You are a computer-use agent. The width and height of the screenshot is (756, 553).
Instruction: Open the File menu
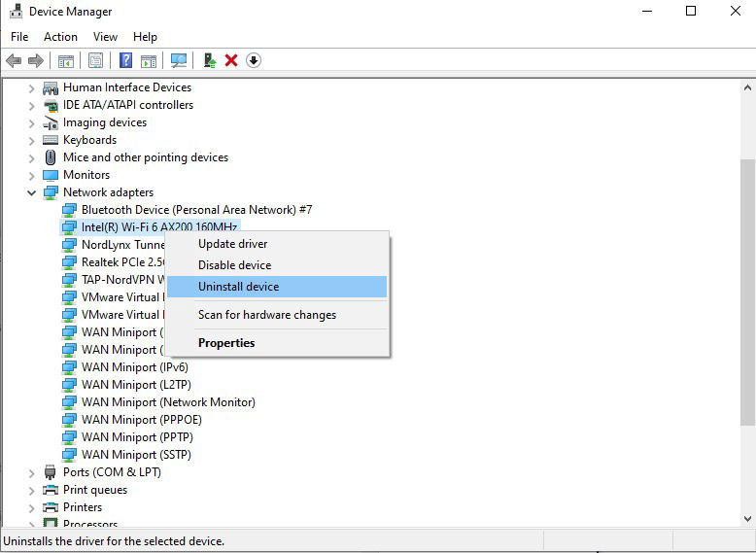pos(19,37)
